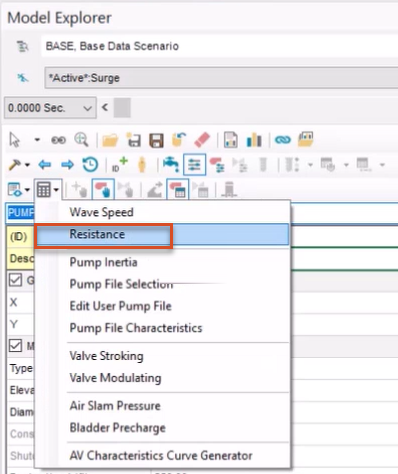The width and height of the screenshot is (398, 474).
Task: Click the Type property row label
Action: click(21, 368)
